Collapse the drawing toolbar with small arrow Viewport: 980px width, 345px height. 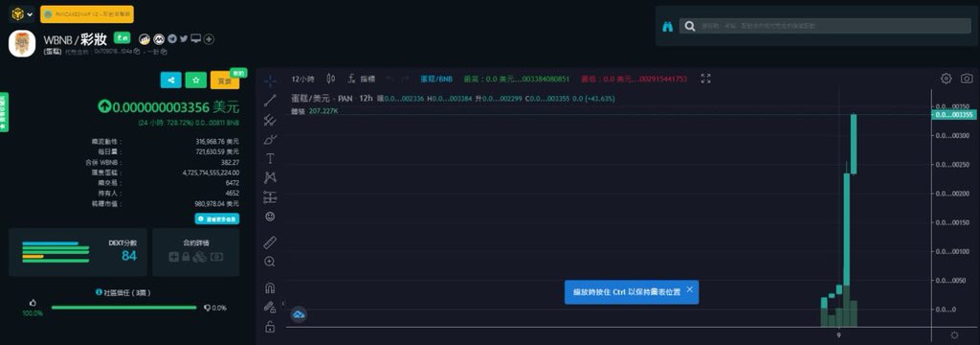pyautogui.click(x=283, y=303)
